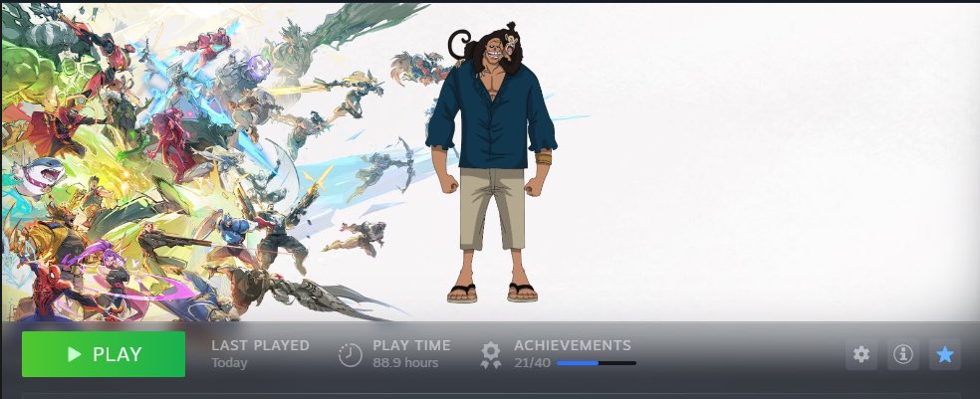
Task: Select the '88.9 hours' play time value
Action: click(x=405, y=363)
